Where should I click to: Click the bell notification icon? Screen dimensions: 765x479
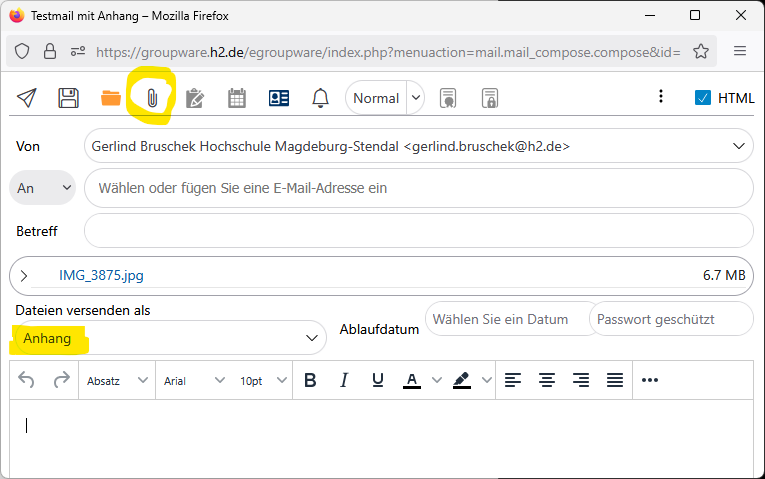(321, 98)
